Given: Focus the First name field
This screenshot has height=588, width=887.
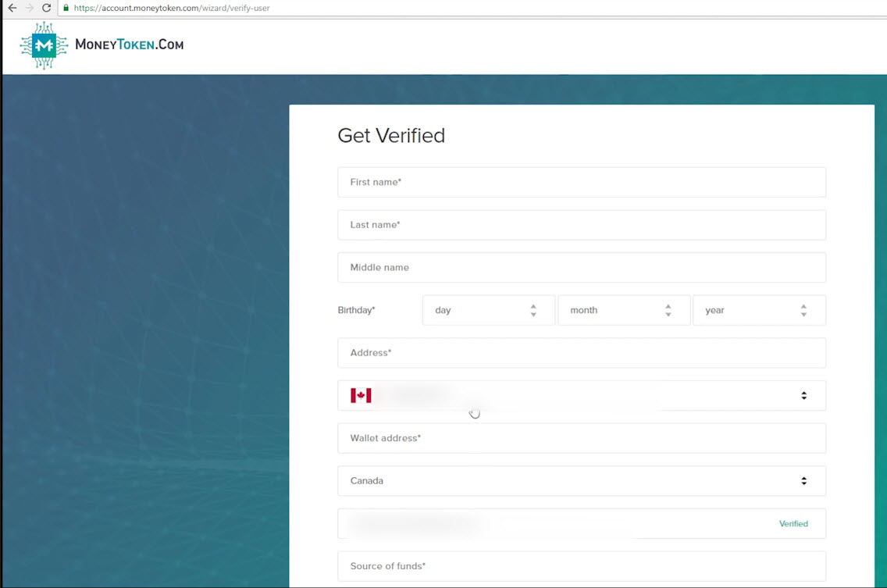Looking at the screenshot, I should click(x=582, y=182).
